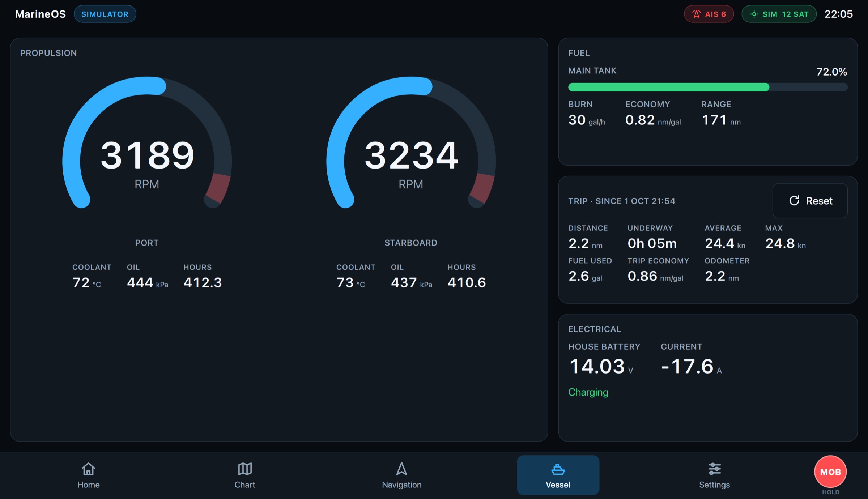Click the main tank fuel level bar

pyautogui.click(x=708, y=87)
